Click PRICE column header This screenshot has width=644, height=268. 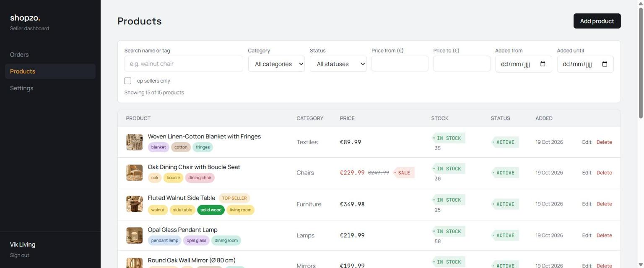pos(347,118)
